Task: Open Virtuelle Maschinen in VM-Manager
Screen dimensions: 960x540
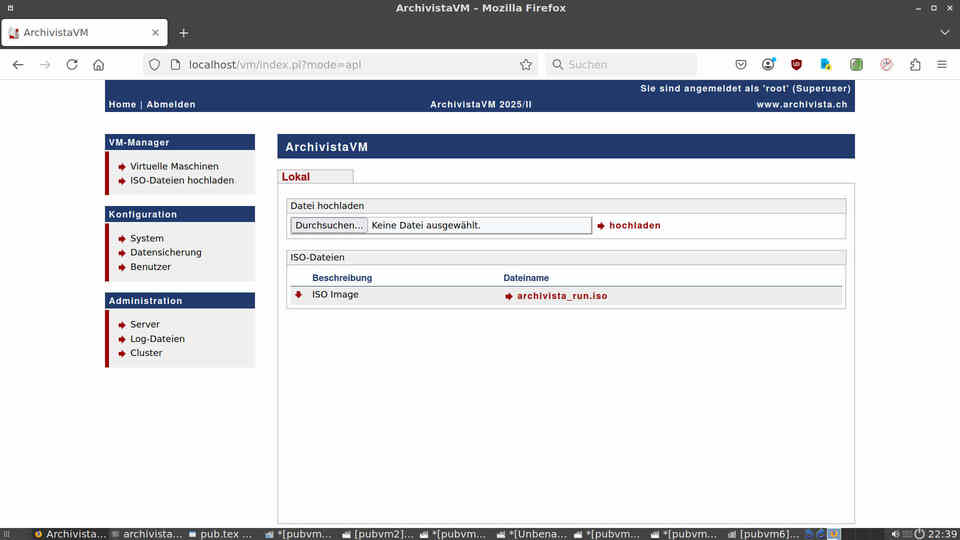Action: click(174, 167)
